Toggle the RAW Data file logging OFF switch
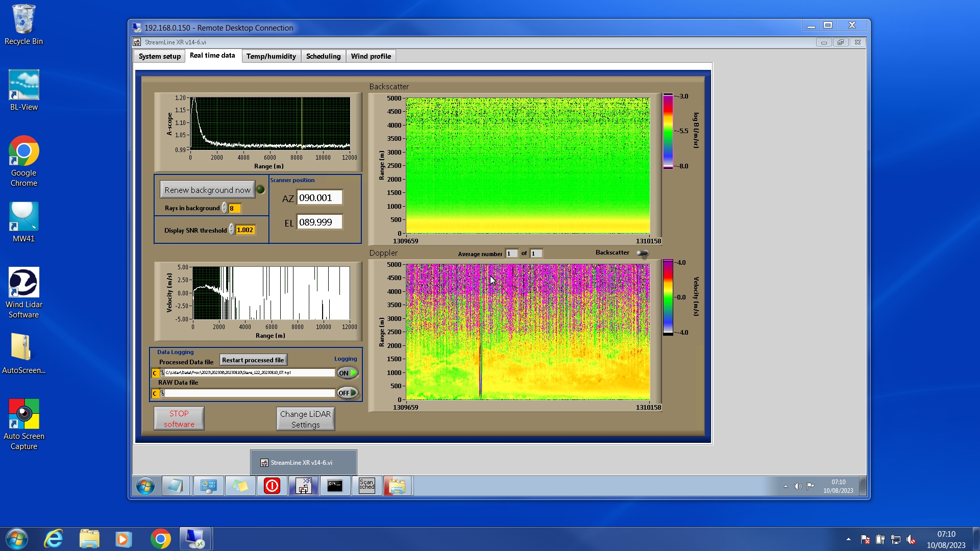The image size is (980, 551). pyautogui.click(x=348, y=393)
